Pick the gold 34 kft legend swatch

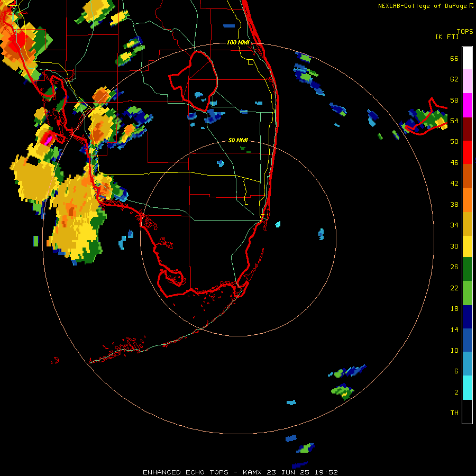[x=467, y=224]
